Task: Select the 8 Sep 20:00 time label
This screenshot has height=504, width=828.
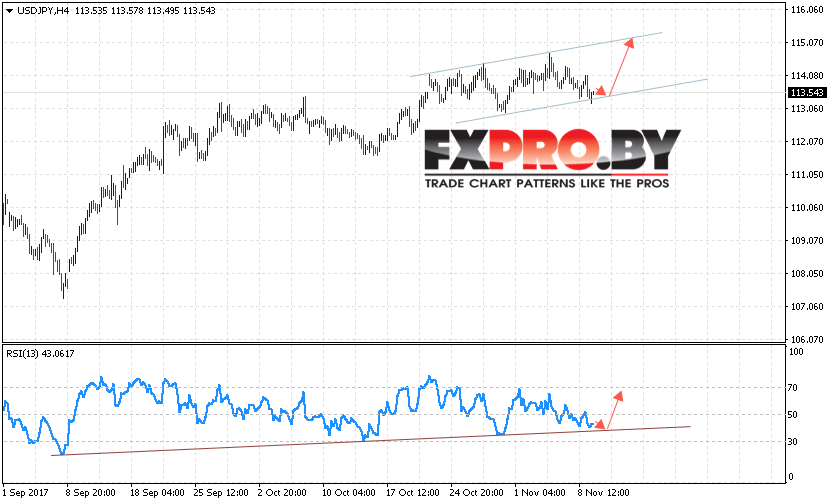Action: pyautogui.click(x=90, y=492)
